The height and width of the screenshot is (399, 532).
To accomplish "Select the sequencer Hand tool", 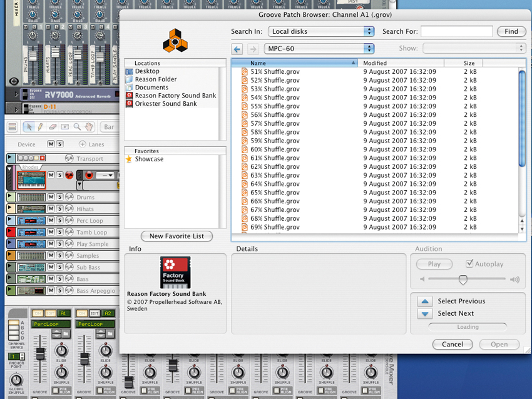I will 89,127.
